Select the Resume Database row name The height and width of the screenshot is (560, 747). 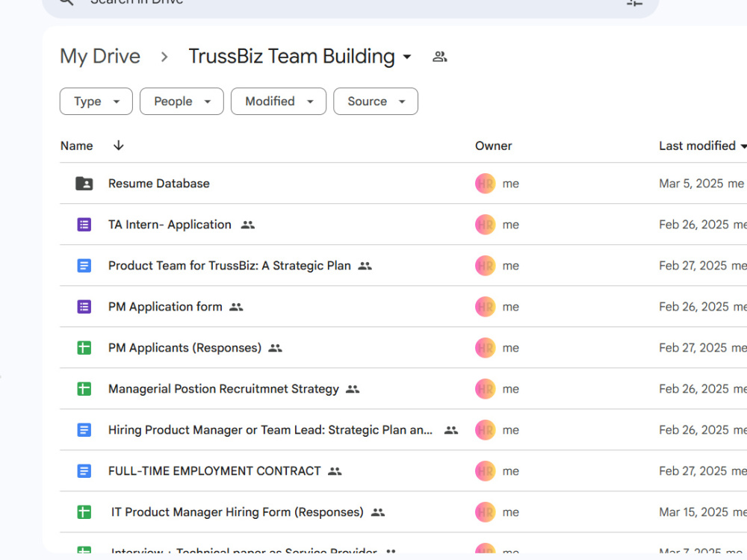point(158,184)
